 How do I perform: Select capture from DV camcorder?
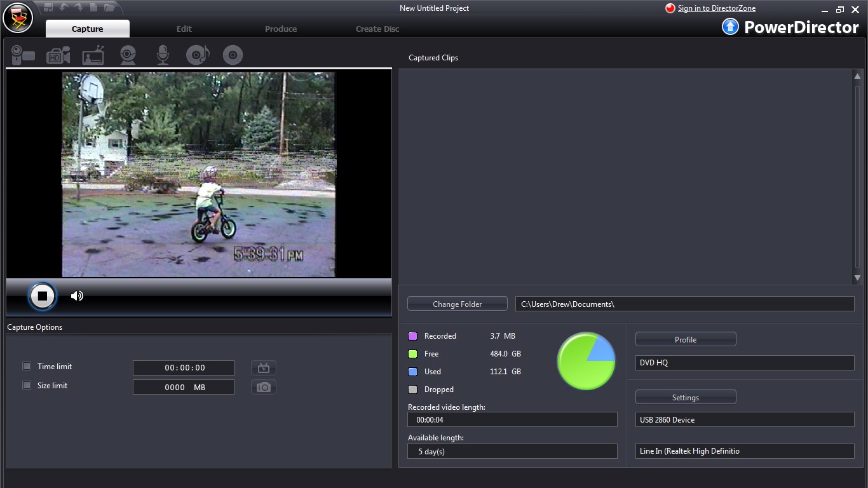tap(24, 55)
